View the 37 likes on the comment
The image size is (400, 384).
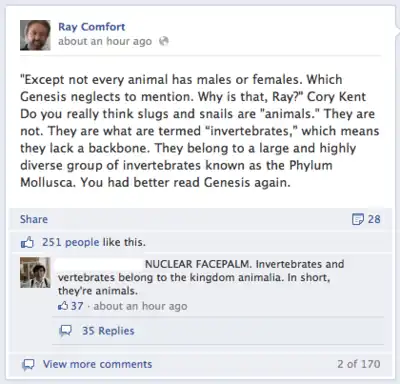click(77, 306)
